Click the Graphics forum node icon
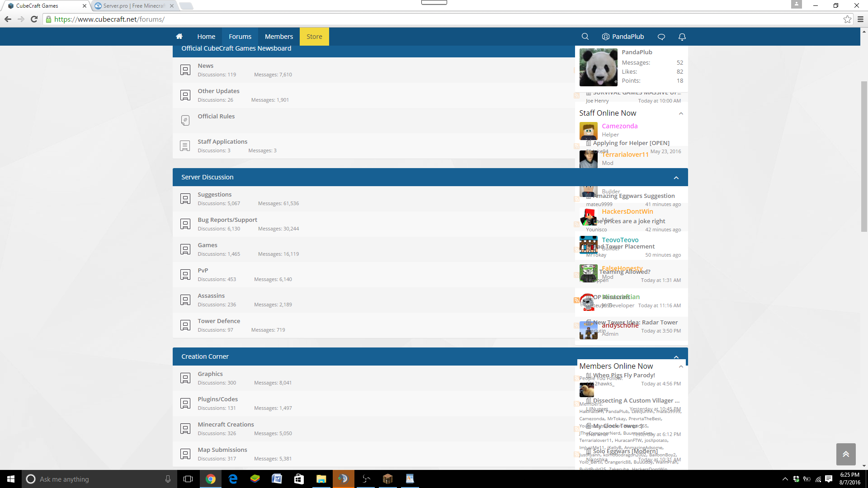This screenshot has width=868, height=488. click(185, 378)
